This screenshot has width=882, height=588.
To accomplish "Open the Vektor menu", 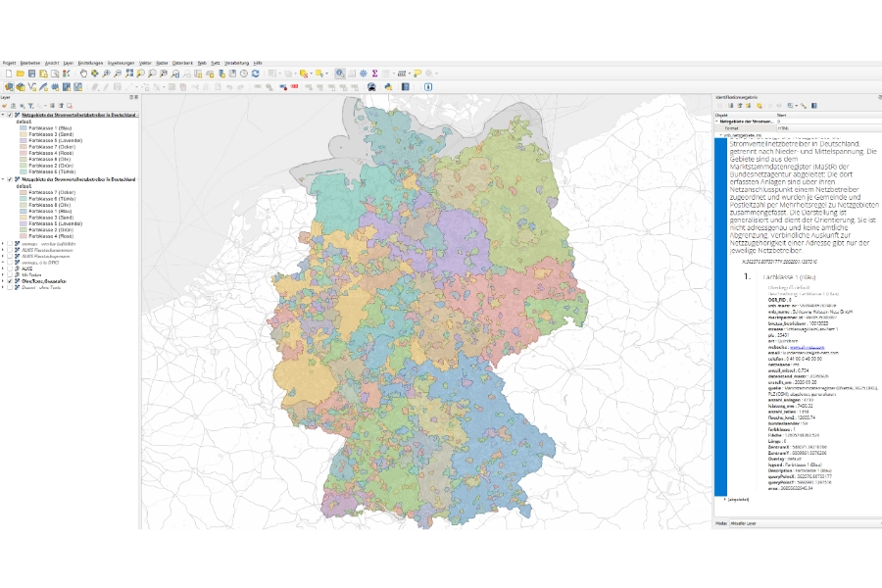I will 145,63.
